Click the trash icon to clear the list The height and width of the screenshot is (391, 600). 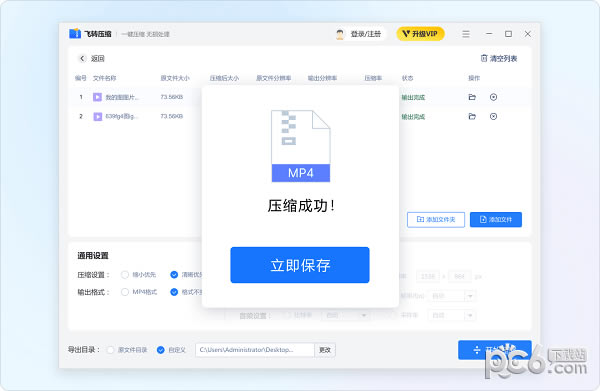(x=484, y=58)
